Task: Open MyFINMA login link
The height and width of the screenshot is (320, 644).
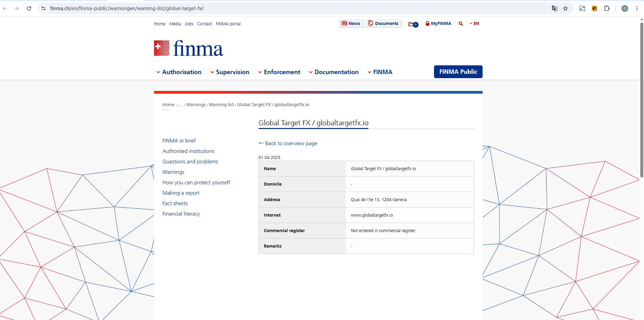Action: pyautogui.click(x=438, y=24)
